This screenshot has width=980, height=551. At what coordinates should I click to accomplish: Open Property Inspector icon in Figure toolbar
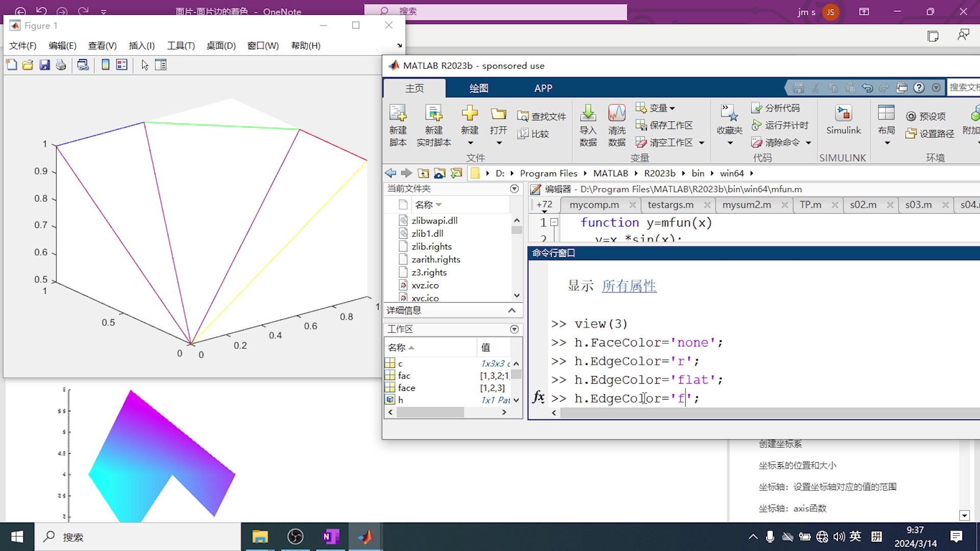click(161, 65)
